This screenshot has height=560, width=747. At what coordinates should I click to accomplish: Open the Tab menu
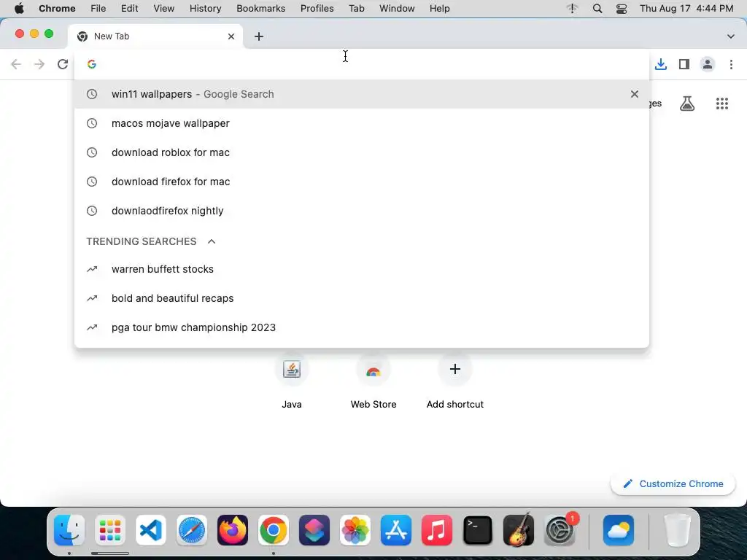356,8
